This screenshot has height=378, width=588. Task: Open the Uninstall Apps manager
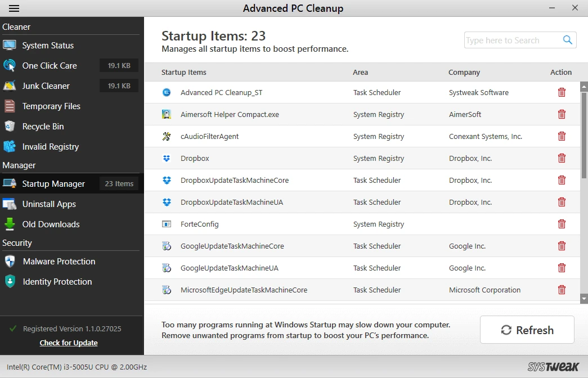click(48, 204)
